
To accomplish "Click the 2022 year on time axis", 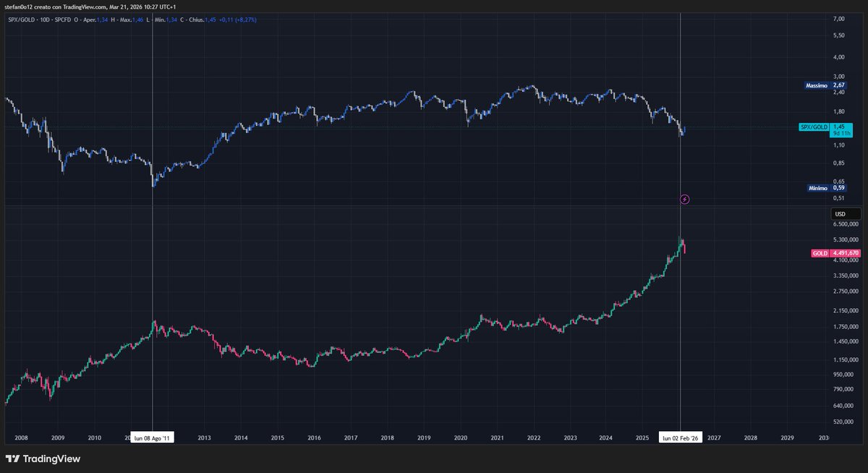I will (534, 438).
